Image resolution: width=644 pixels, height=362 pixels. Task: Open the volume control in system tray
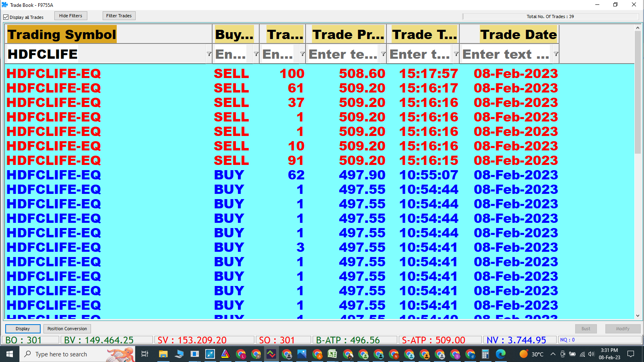coord(591,354)
